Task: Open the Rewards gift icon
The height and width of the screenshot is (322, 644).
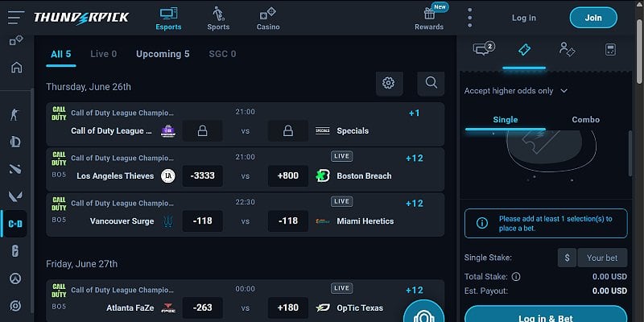Action: pyautogui.click(x=429, y=14)
